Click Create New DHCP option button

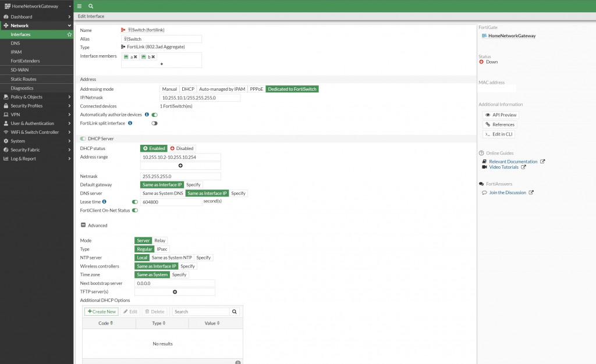point(101,312)
